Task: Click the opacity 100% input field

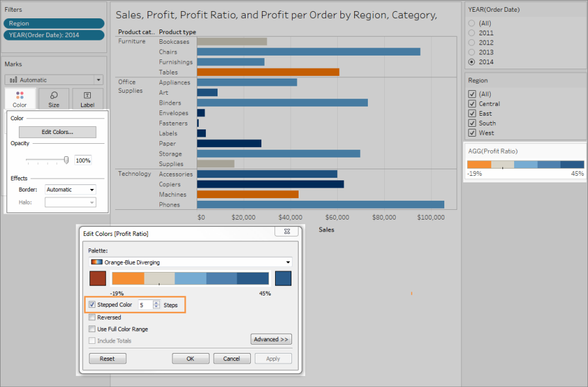Action: [x=83, y=160]
